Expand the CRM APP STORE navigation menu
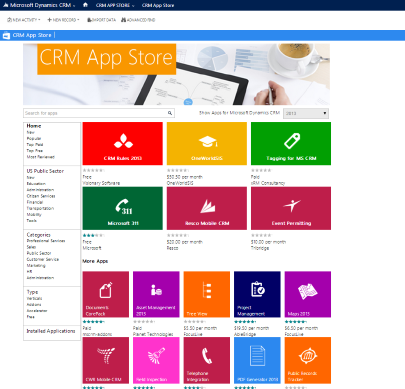 click(x=115, y=5)
